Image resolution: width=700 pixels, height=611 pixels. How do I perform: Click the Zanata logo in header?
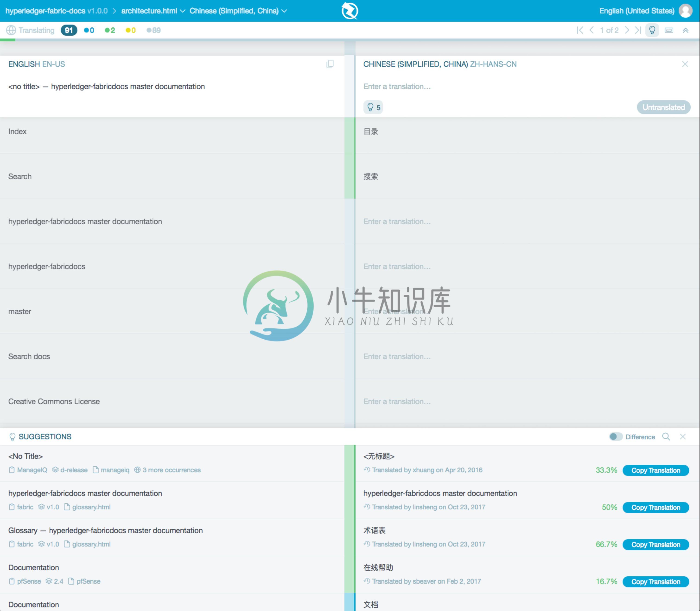coord(350,11)
